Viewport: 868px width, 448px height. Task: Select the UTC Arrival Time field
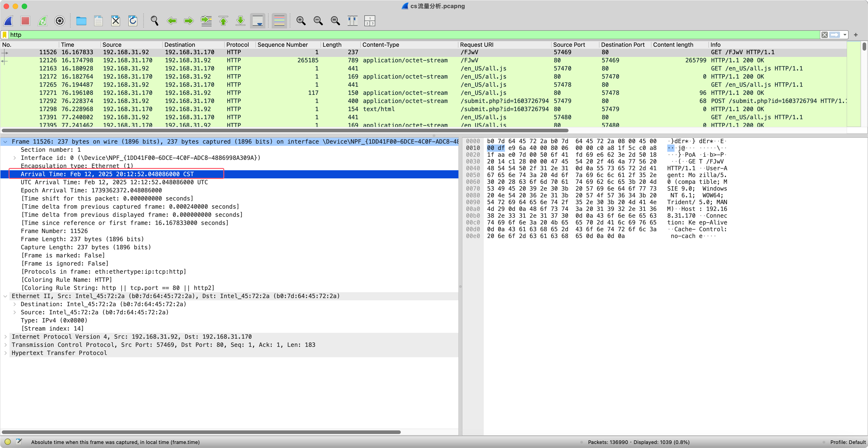229,182
